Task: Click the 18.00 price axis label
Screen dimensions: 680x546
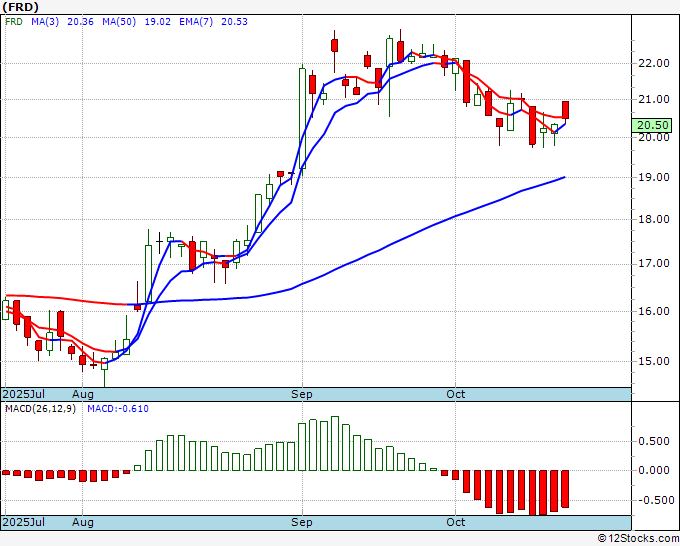Action: (654, 219)
